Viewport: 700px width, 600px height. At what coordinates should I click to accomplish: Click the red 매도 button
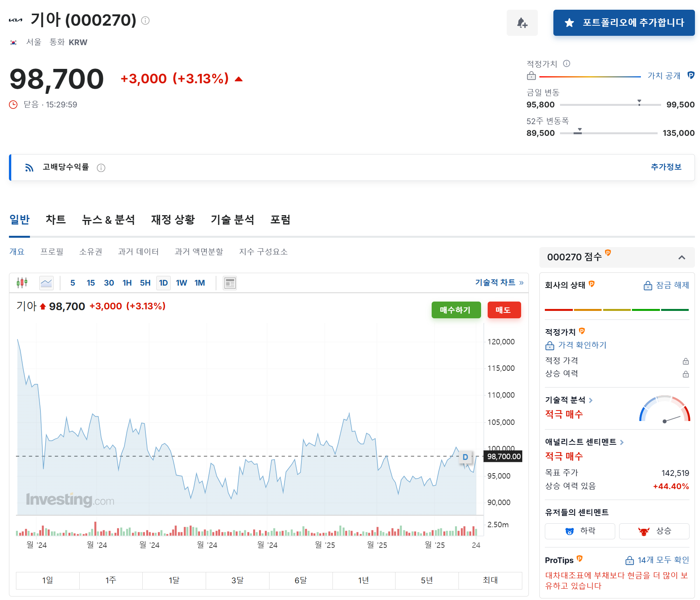504,310
